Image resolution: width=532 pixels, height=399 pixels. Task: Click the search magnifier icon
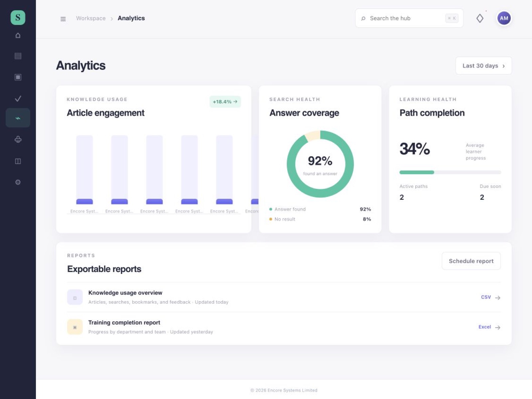(x=363, y=19)
